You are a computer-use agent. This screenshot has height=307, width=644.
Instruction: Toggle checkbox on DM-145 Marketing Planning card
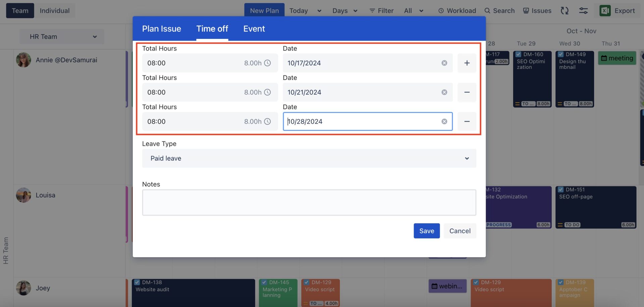tap(264, 282)
